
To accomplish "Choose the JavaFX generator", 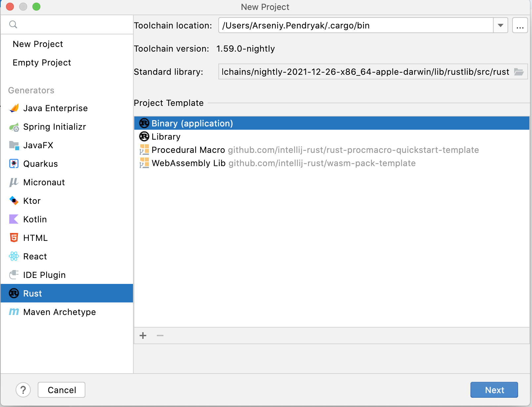I will click(x=67, y=145).
